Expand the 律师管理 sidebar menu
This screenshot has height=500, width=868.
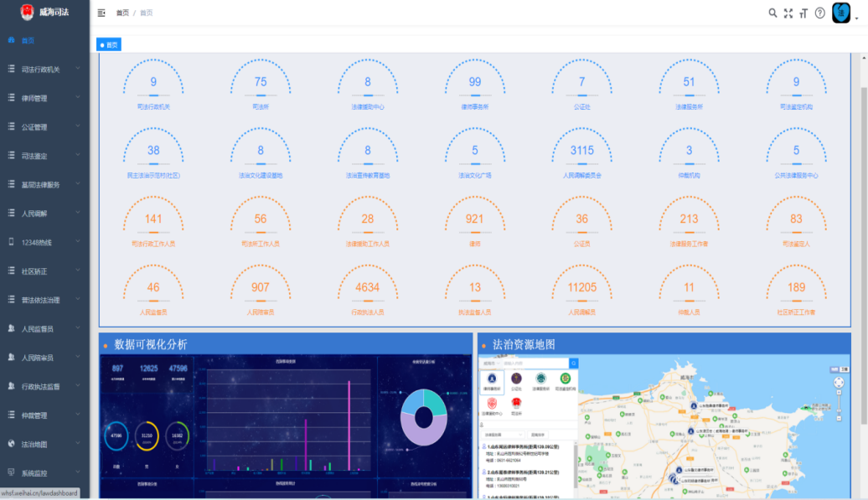click(x=44, y=98)
